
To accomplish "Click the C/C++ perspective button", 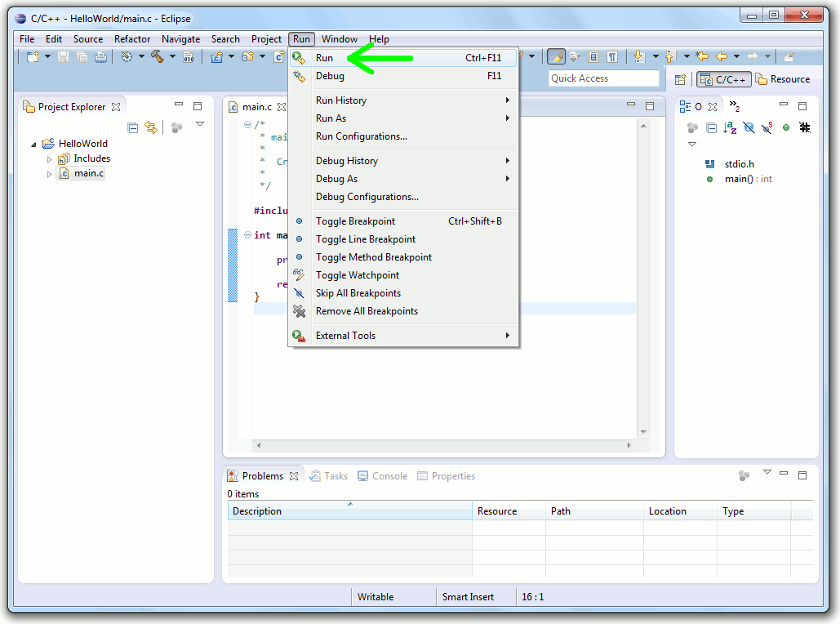I will [724, 79].
